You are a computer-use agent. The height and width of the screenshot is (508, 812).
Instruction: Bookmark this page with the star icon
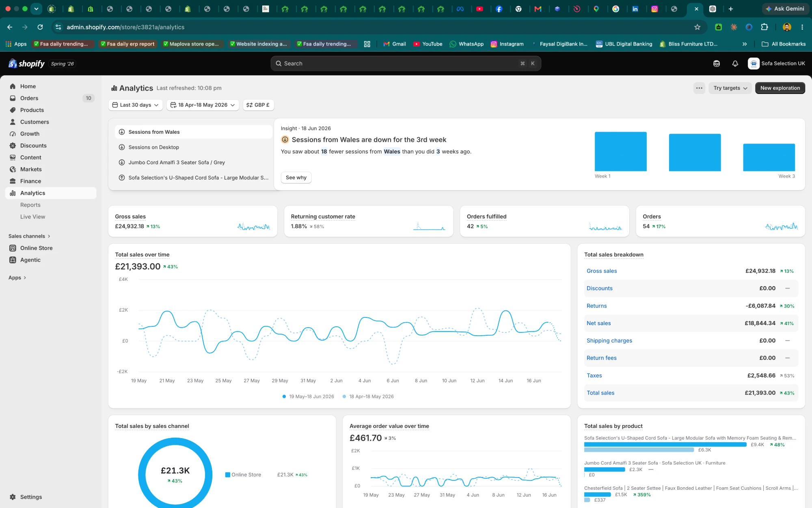click(697, 27)
